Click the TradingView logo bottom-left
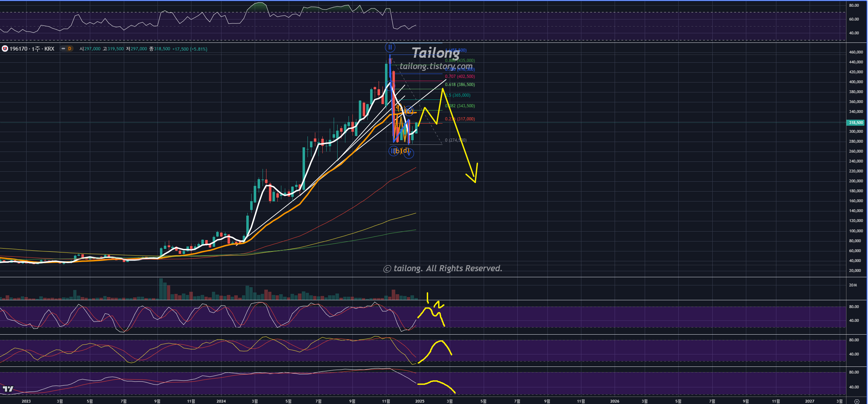Screen dimensions: 868x404 [x=8, y=389]
